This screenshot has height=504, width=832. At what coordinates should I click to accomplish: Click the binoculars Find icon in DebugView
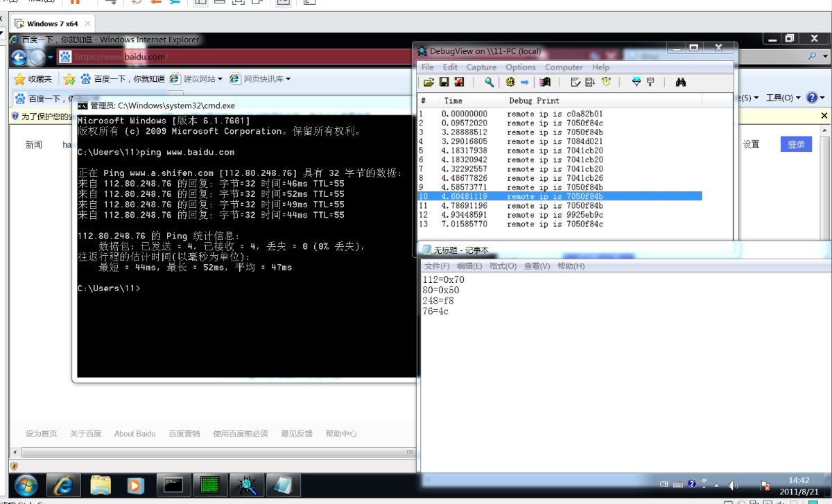[x=681, y=82]
